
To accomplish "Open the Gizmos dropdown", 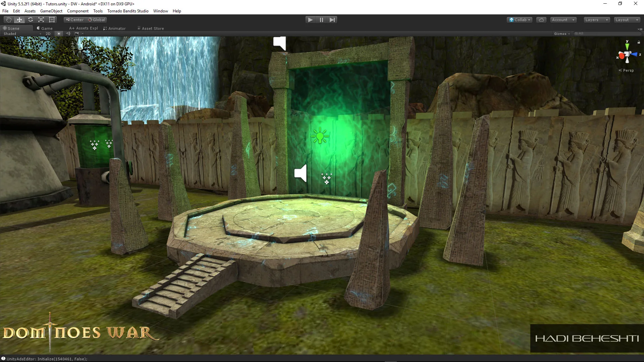I will (x=562, y=34).
